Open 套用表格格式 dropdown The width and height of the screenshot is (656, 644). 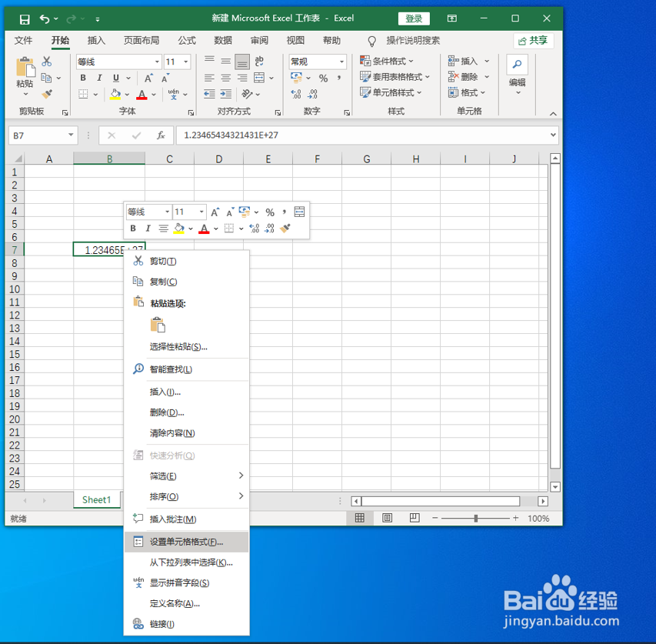(395, 77)
